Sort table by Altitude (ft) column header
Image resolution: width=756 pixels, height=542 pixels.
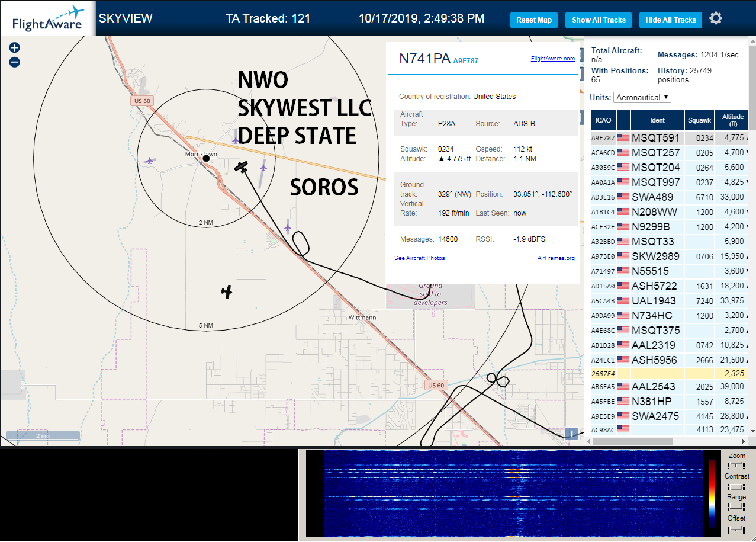tap(733, 120)
